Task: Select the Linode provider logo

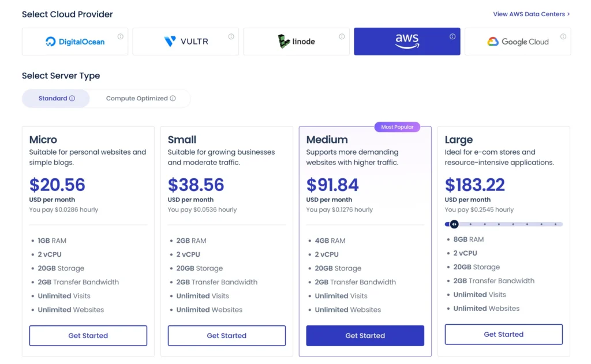Action: point(296,41)
